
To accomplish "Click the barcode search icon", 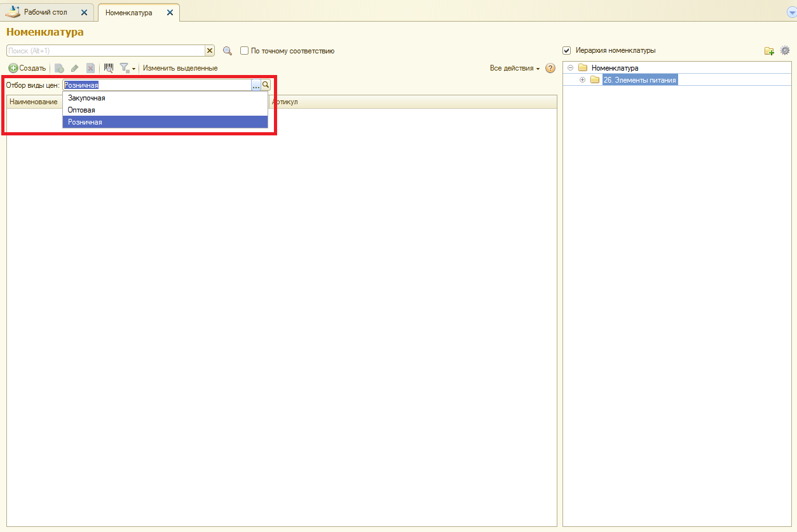I will [x=109, y=68].
